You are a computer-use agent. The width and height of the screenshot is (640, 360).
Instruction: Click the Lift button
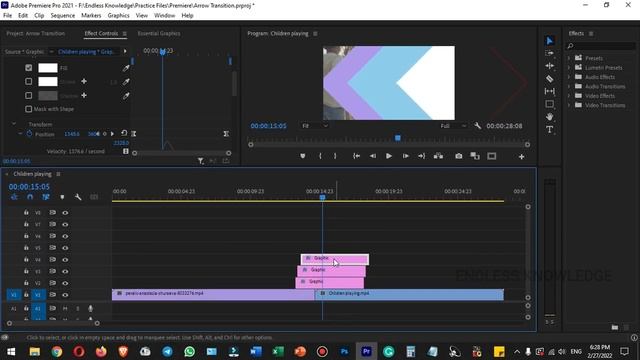[x=438, y=156]
